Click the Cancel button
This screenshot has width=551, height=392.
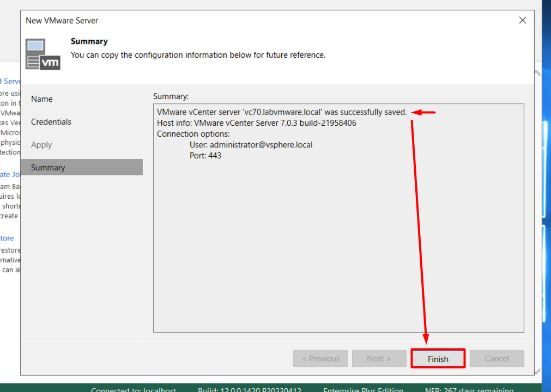(x=496, y=359)
